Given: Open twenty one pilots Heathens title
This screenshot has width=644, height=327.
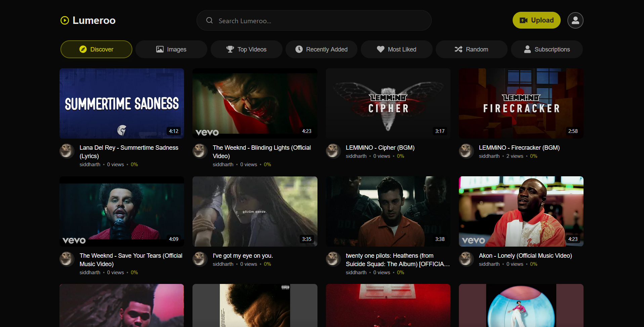Looking at the screenshot, I should 398,260.
